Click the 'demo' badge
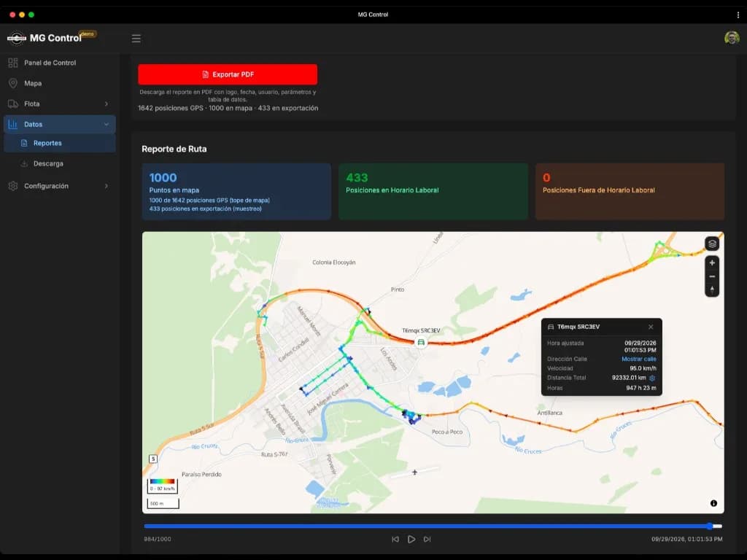Image resolution: width=747 pixels, height=560 pixels. (88, 34)
